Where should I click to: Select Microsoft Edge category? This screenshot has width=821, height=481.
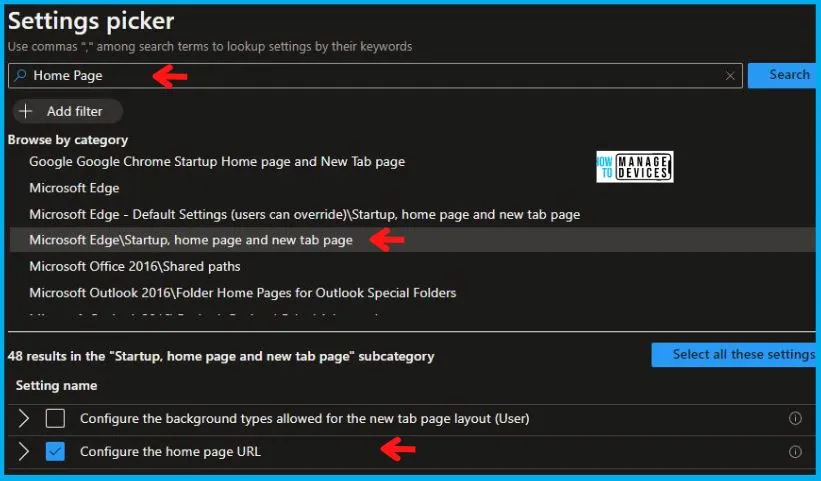tap(74, 188)
